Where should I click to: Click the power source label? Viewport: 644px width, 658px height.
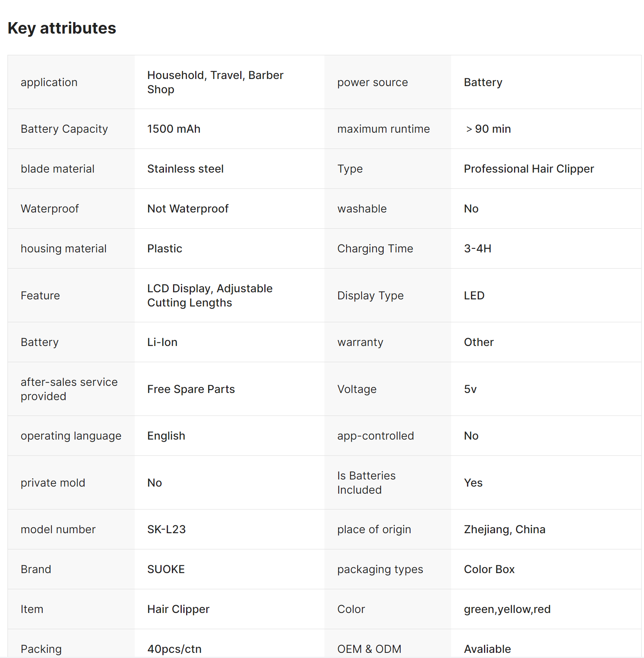click(x=373, y=82)
